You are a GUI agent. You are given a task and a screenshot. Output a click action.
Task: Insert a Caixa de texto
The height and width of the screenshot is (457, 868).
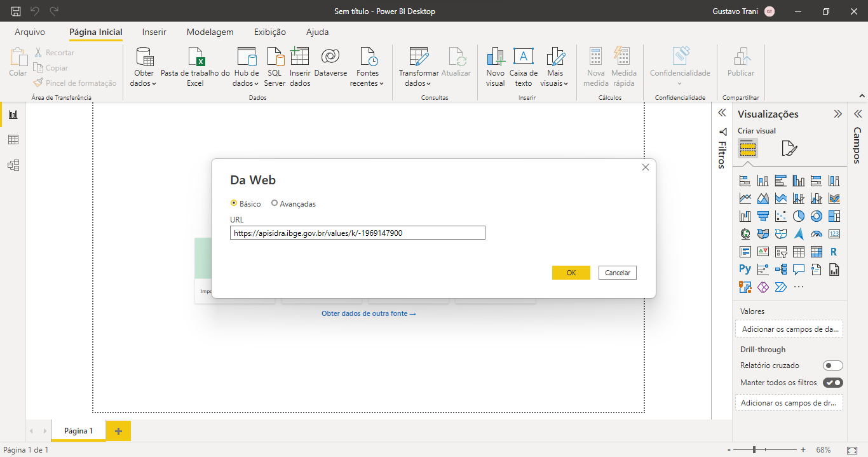pyautogui.click(x=524, y=67)
